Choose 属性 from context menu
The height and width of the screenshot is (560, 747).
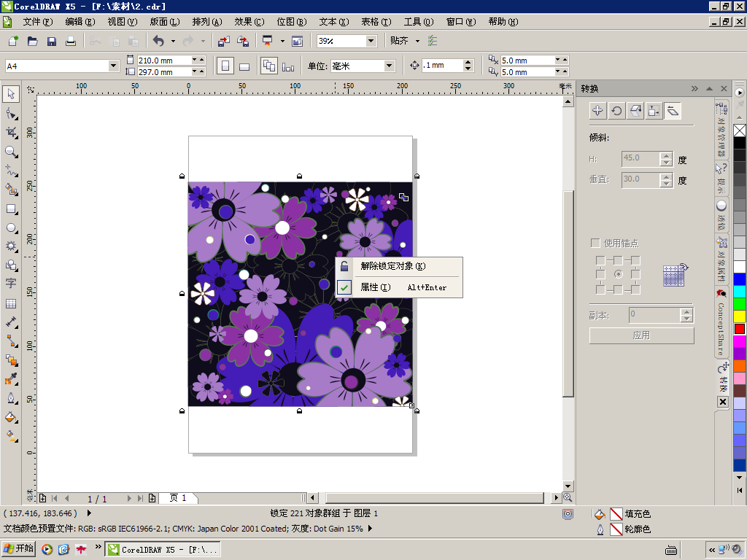(399, 287)
